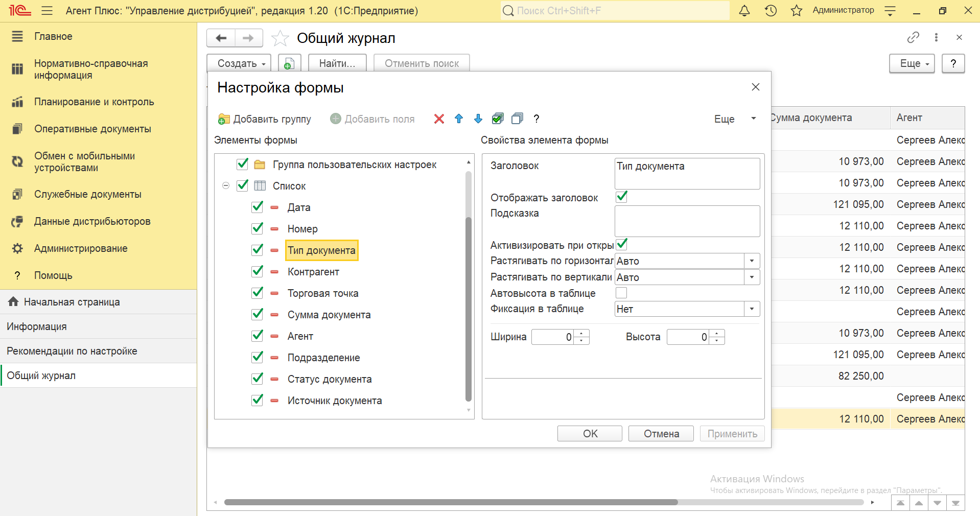Click the Заголовок text field
The height and width of the screenshot is (516, 980).
[x=687, y=173]
